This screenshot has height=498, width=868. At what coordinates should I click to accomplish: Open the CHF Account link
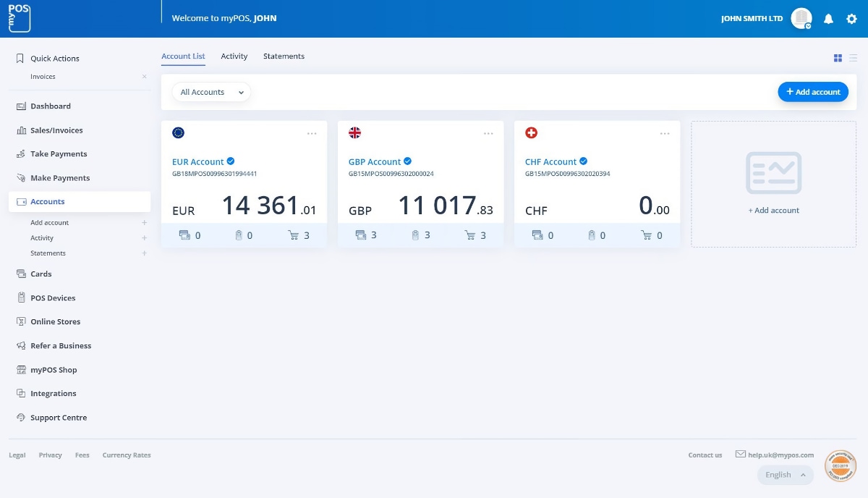tap(551, 162)
